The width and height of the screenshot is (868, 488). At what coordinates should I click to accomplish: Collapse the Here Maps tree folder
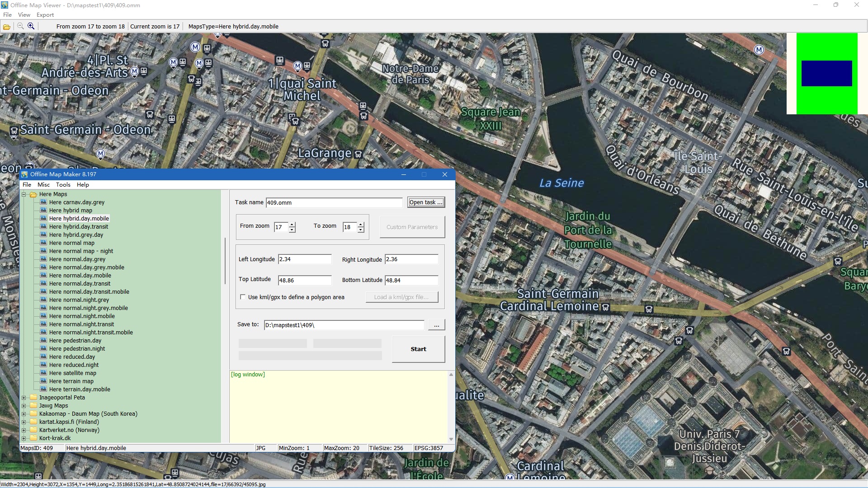coord(24,194)
